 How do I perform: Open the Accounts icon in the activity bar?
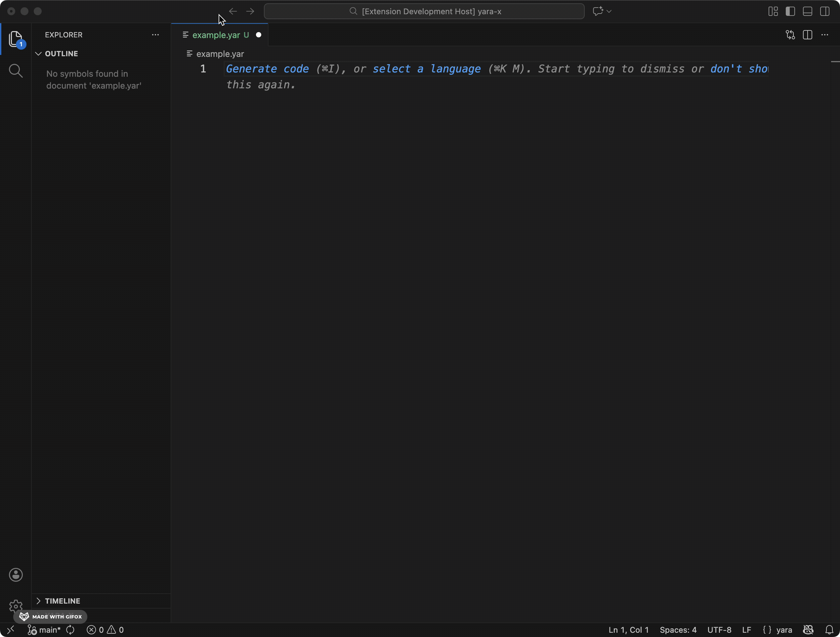click(16, 575)
